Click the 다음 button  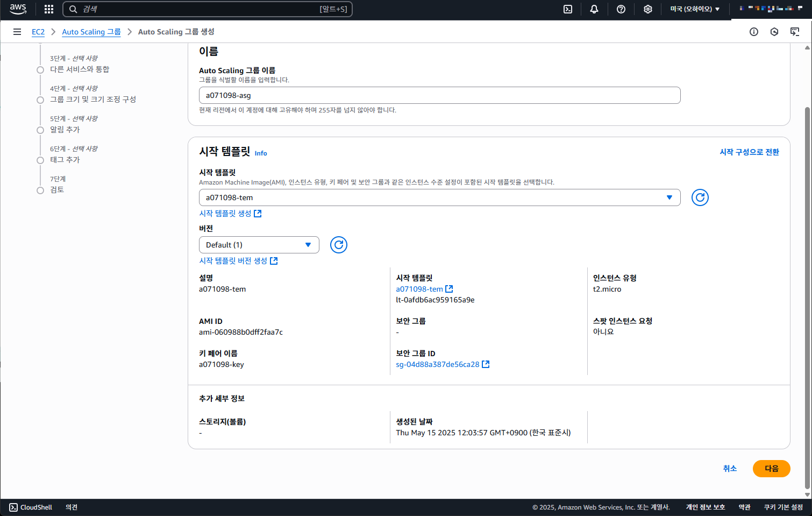(x=772, y=469)
